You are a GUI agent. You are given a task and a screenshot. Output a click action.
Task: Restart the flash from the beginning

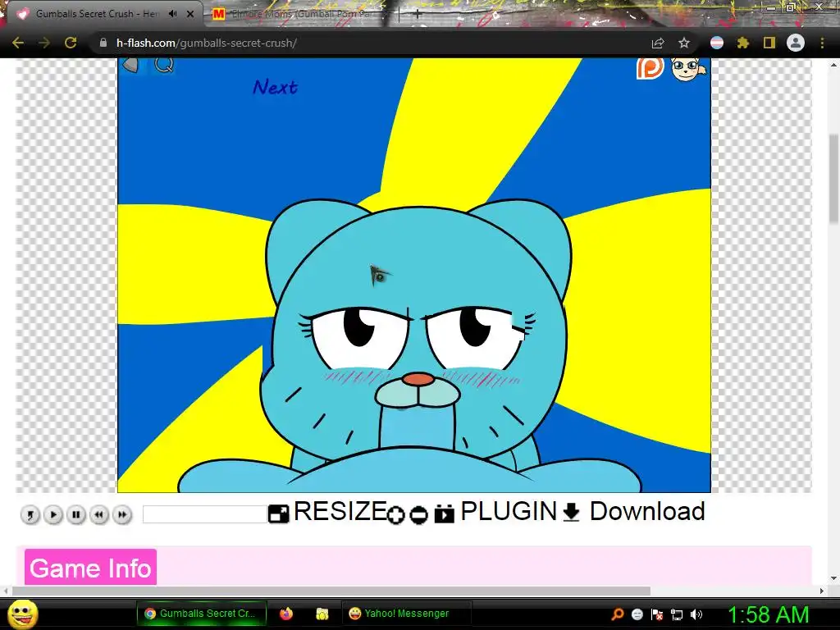click(30, 515)
